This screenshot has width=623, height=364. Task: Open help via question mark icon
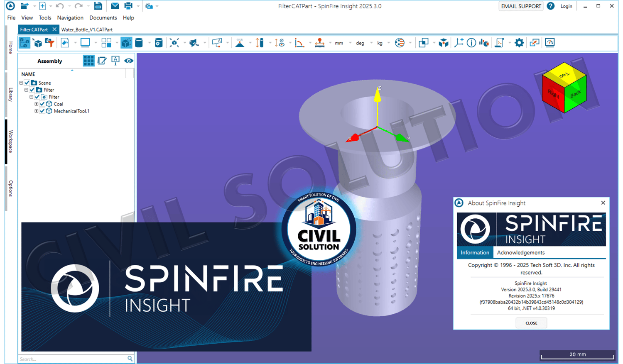[550, 6]
